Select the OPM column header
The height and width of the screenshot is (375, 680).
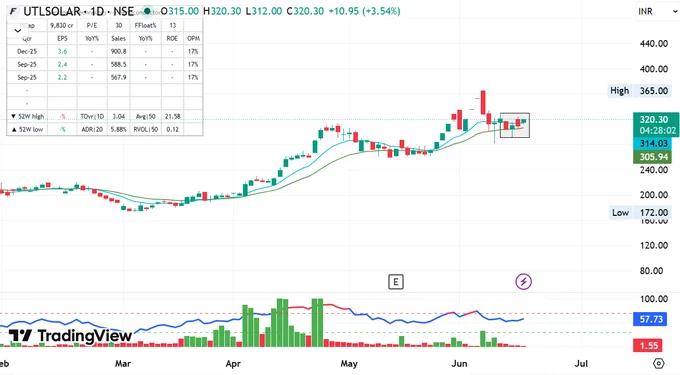click(x=193, y=39)
